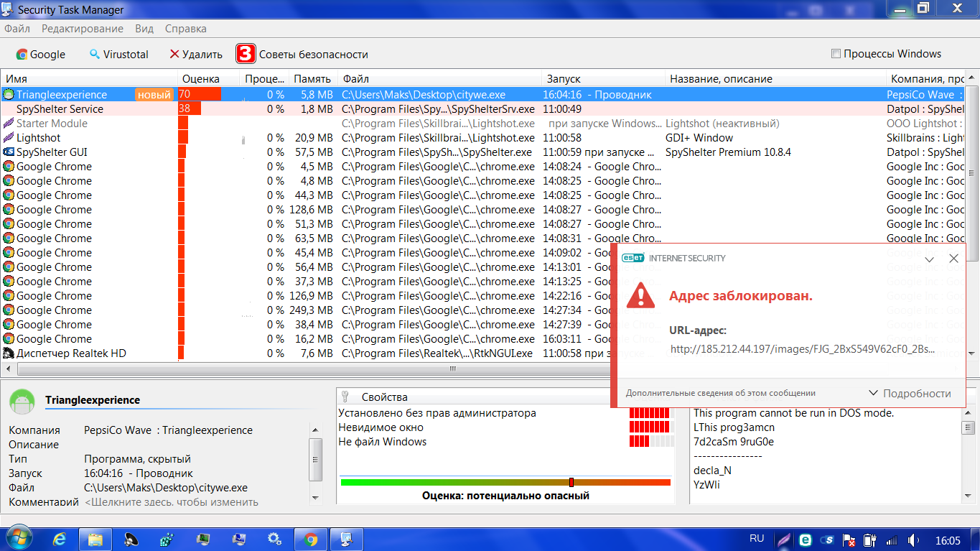The width and height of the screenshot is (980, 551).
Task: Click the gear icon on the taskbar
Action: [x=274, y=539]
